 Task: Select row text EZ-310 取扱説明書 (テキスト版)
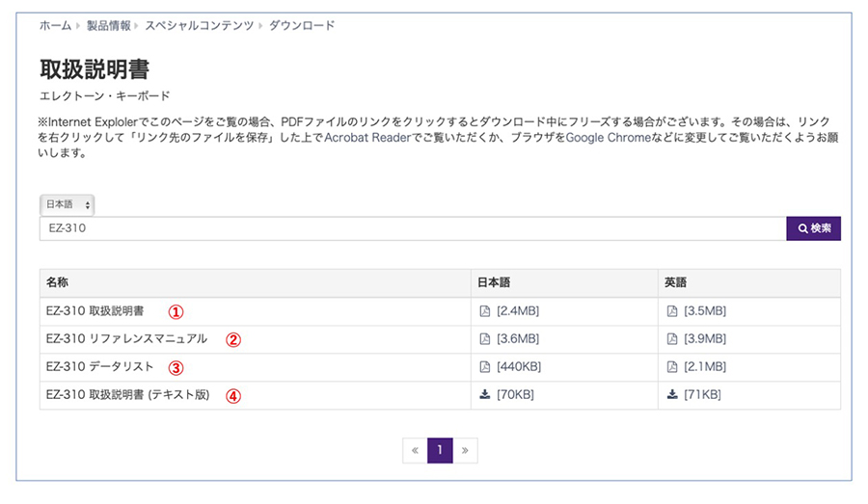tap(128, 394)
